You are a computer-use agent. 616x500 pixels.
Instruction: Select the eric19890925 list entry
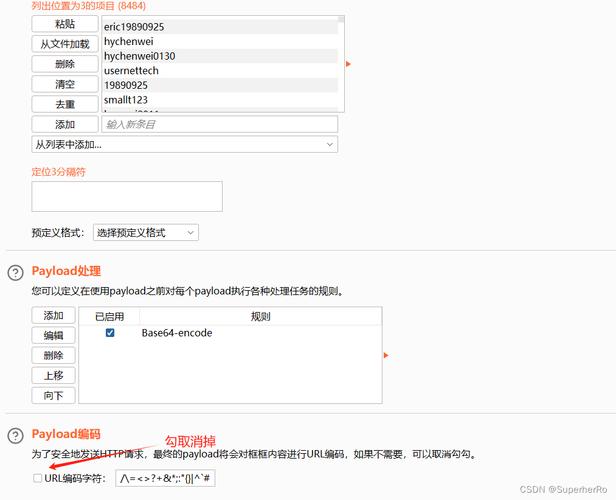tap(220, 27)
